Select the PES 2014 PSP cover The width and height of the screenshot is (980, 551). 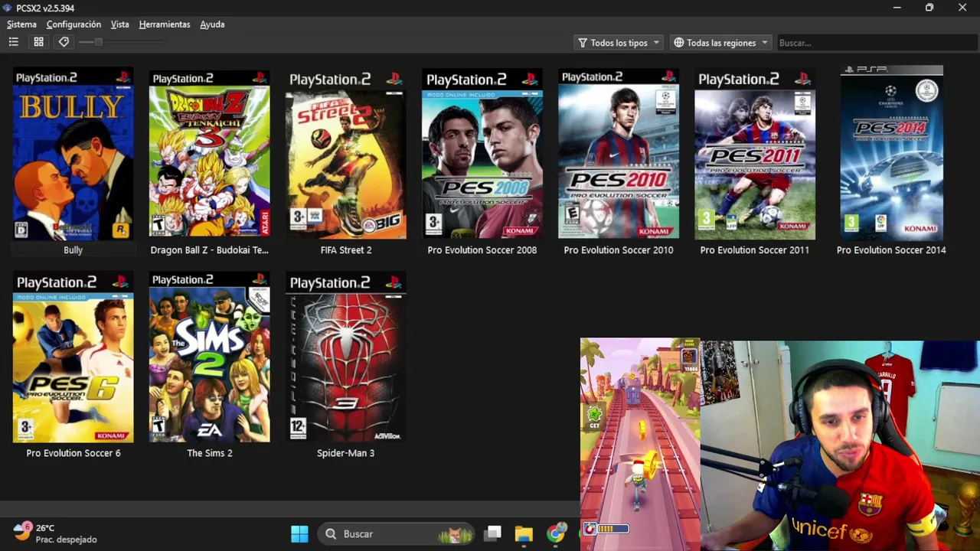pyautogui.click(x=891, y=154)
